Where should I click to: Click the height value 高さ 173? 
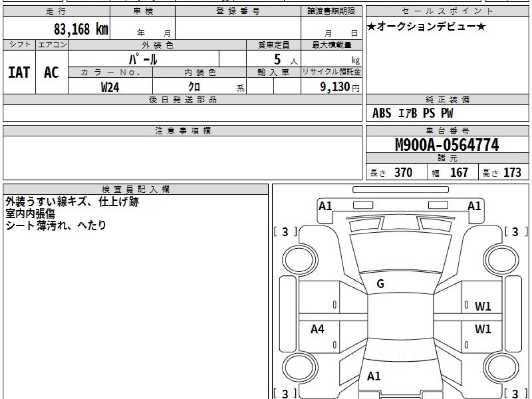[x=502, y=172]
